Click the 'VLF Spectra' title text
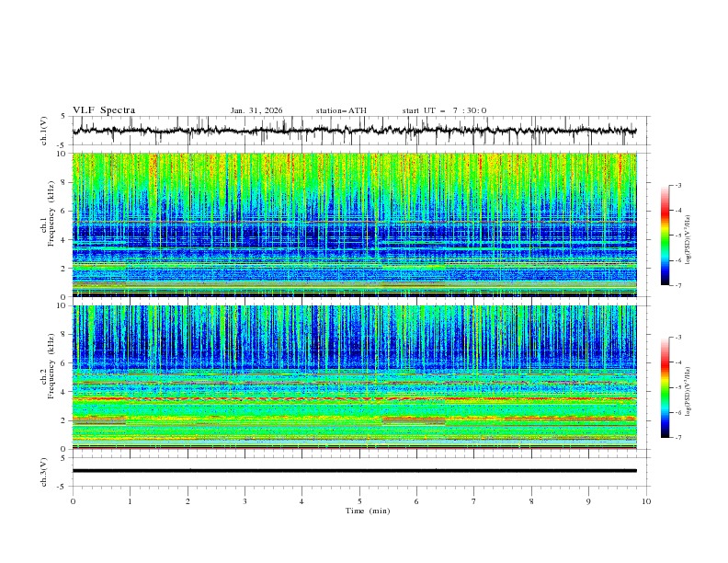Viewport: 728px width, 563px height. pos(104,110)
